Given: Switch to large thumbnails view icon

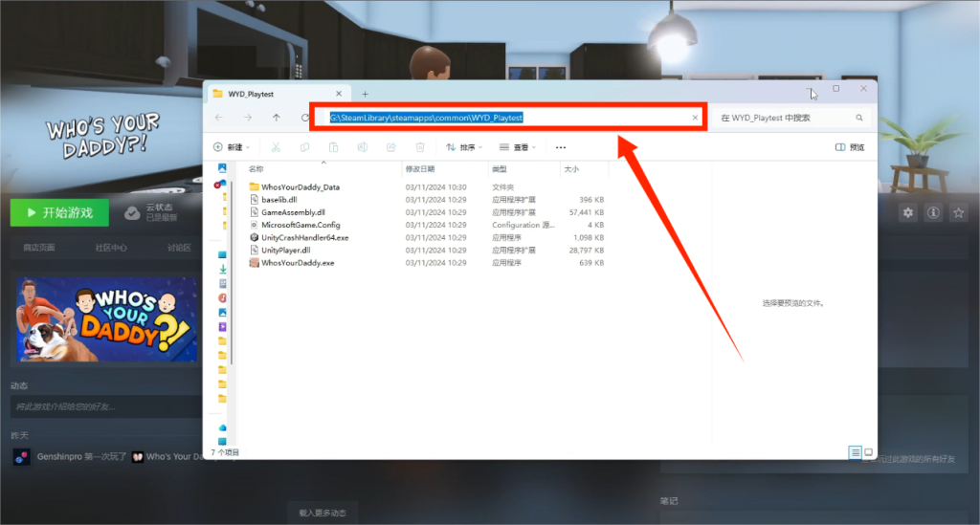Looking at the screenshot, I should click(868, 452).
